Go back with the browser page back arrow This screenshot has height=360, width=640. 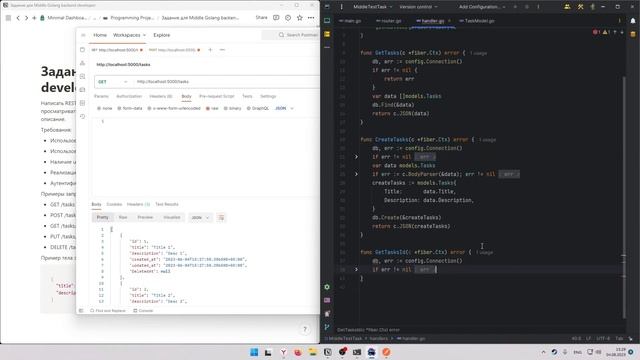pyautogui.click(x=18, y=18)
